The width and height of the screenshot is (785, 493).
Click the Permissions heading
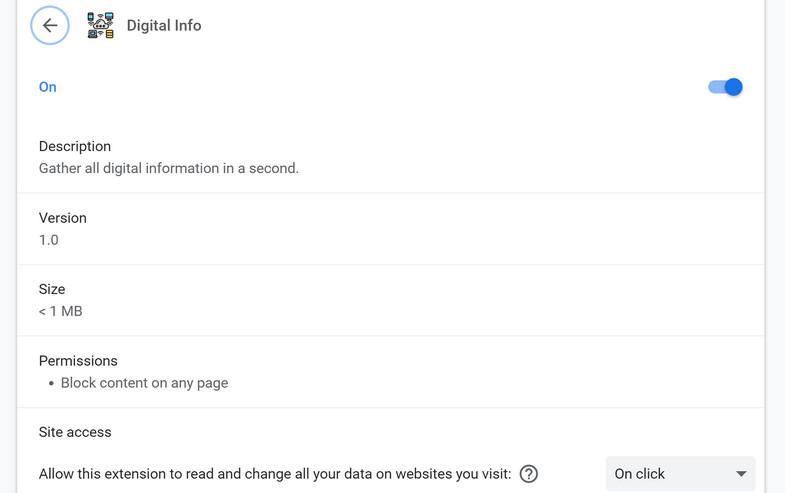click(x=78, y=361)
